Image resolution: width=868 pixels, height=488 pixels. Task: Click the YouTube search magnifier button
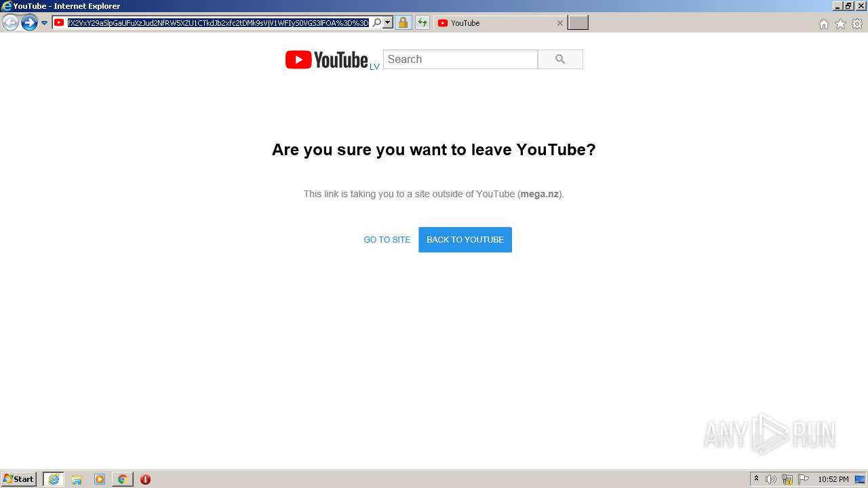560,59
